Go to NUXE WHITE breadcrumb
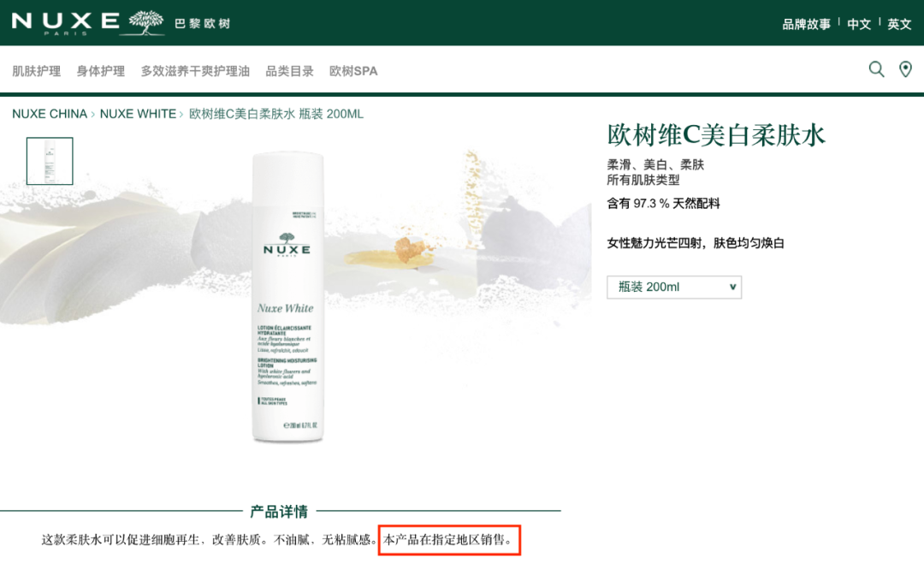This screenshot has width=924, height=570. point(138,114)
